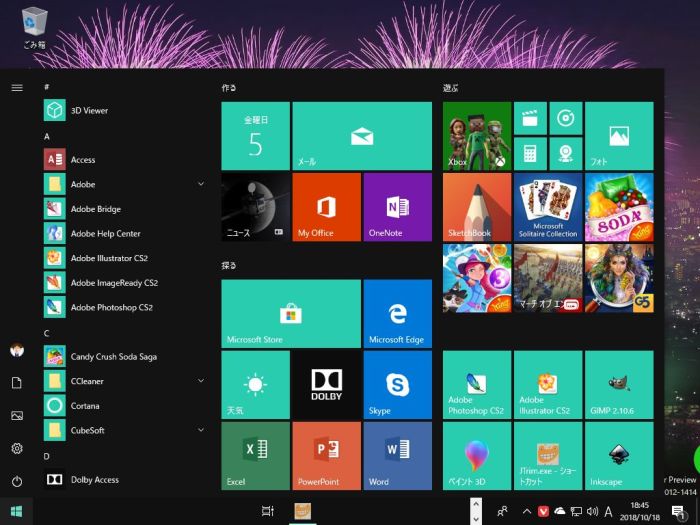The height and width of the screenshot is (525, 700).
Task: Open the Xbox tile
Action: pos(476,135)
